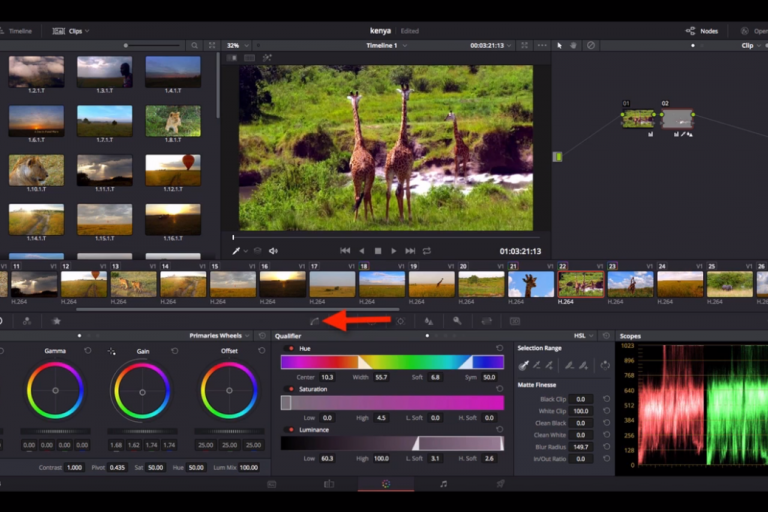This screenshot has width=768, height=512.
Task: Open the Sizing palette icon
Action: 486,321
